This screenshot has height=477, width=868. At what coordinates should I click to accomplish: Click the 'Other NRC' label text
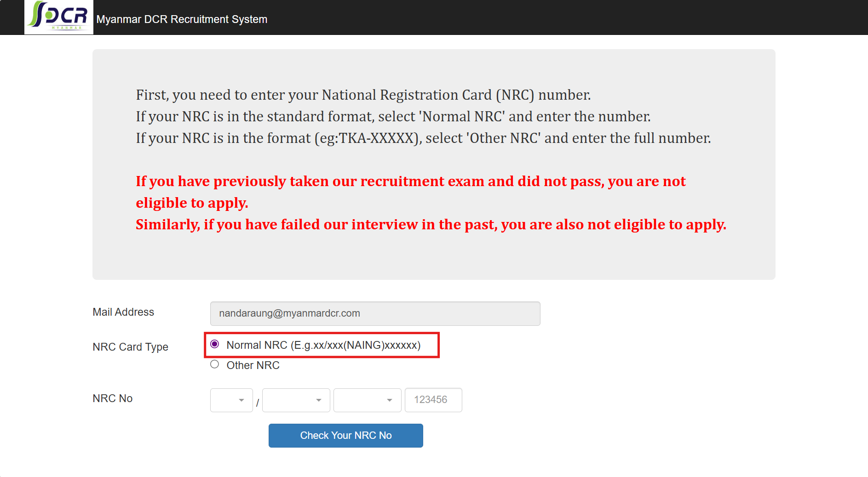253,365
